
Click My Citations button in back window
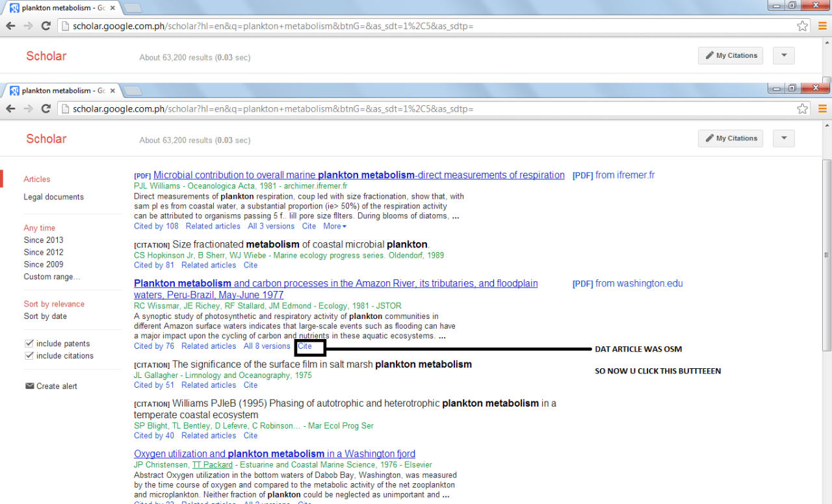click(x=731, y=55)
